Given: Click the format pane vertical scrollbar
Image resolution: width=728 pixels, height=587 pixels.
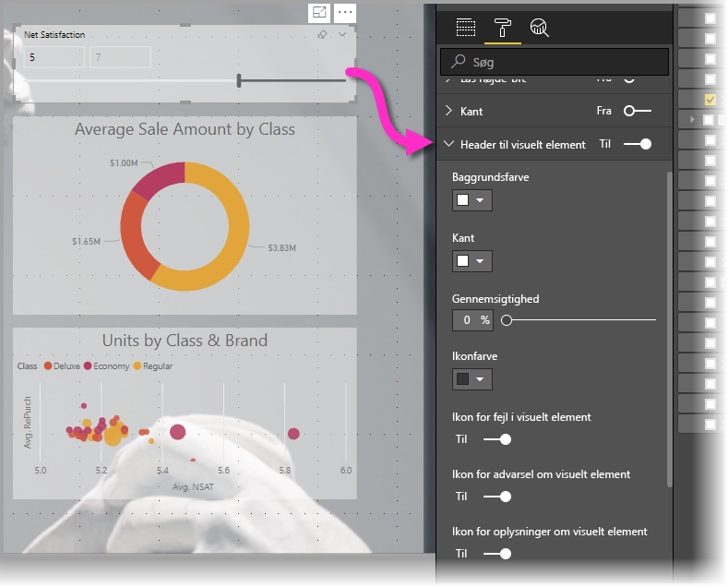Looking at the screenshot, I should click(669, 329).
